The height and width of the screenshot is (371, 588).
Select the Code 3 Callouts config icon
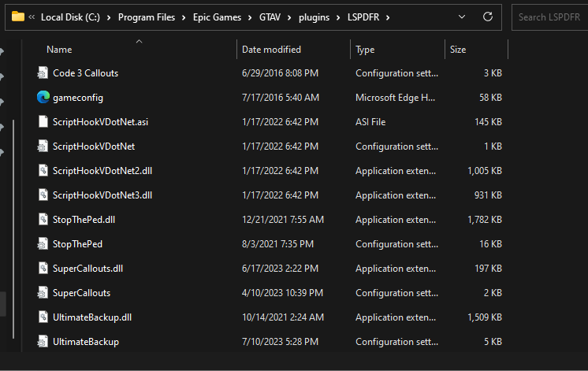point(43,73)
